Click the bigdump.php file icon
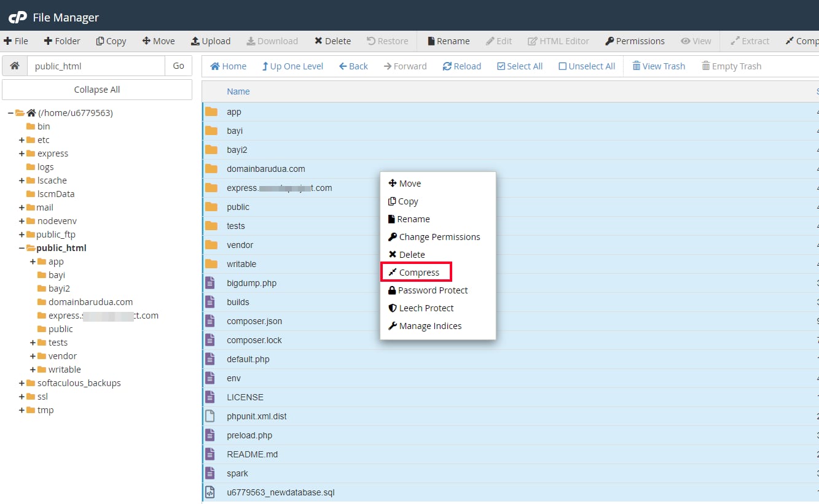 211,283
